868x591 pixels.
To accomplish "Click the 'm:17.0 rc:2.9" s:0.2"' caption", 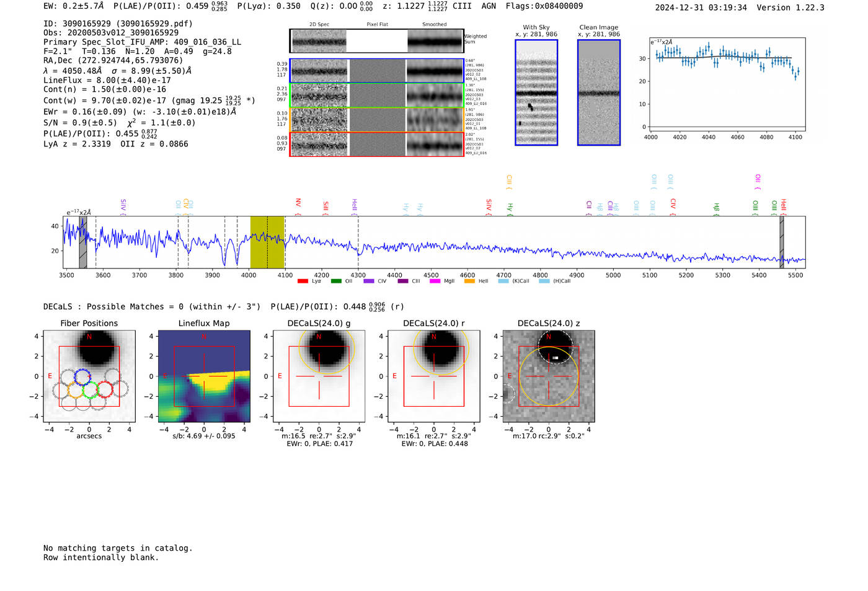I will click(549, 436).
